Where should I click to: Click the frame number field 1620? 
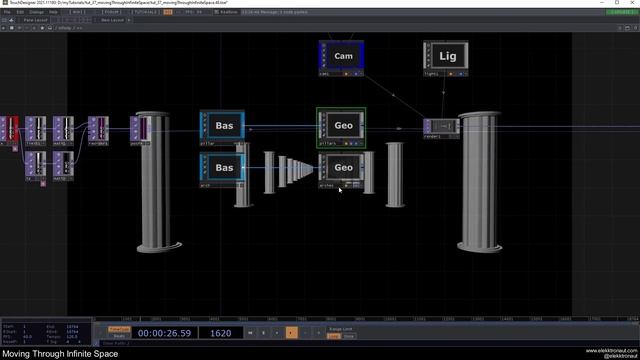coord(220,333)
